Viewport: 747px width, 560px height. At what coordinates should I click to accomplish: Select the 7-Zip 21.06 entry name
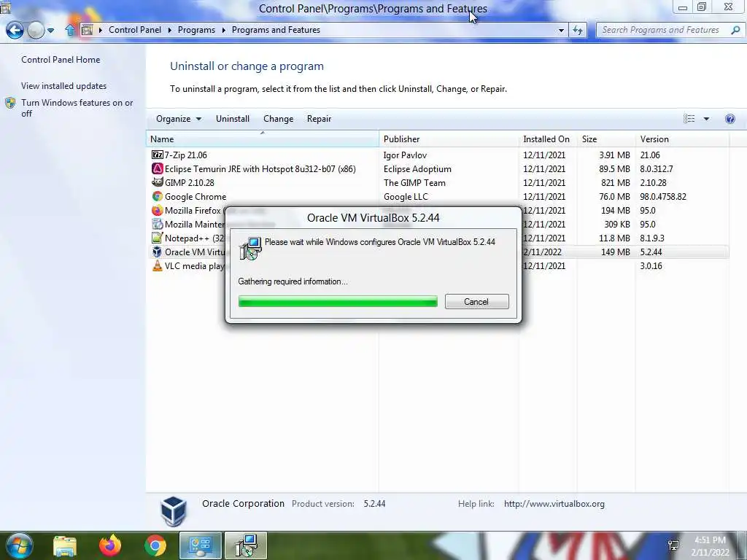pyautogui.click(x=186, y=155)
